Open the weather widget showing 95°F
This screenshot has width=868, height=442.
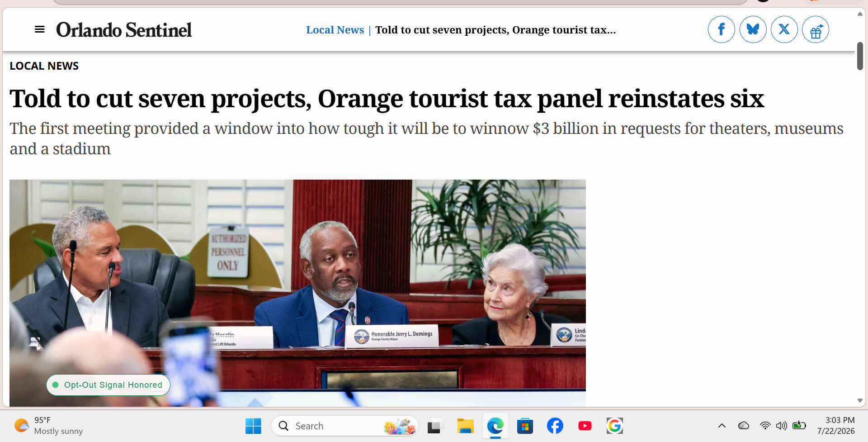(x=48, y=426)
